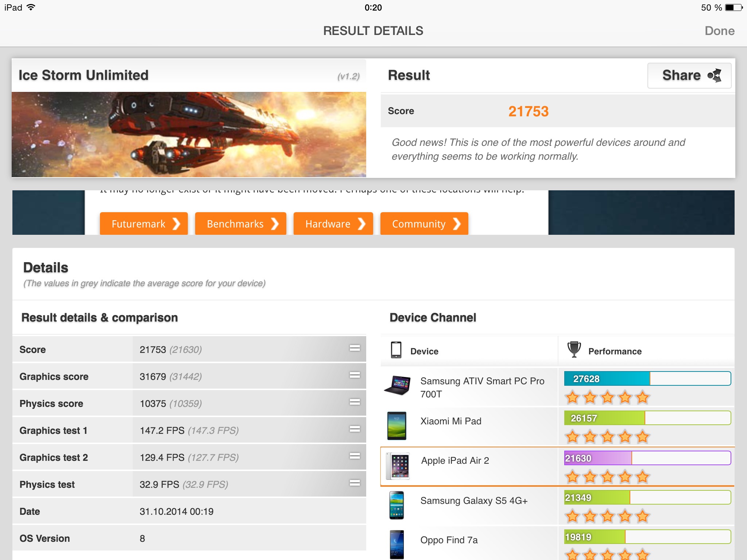Expand the Graphics score row
Viewport: 747px width, 560px height.
pos(355,375)
